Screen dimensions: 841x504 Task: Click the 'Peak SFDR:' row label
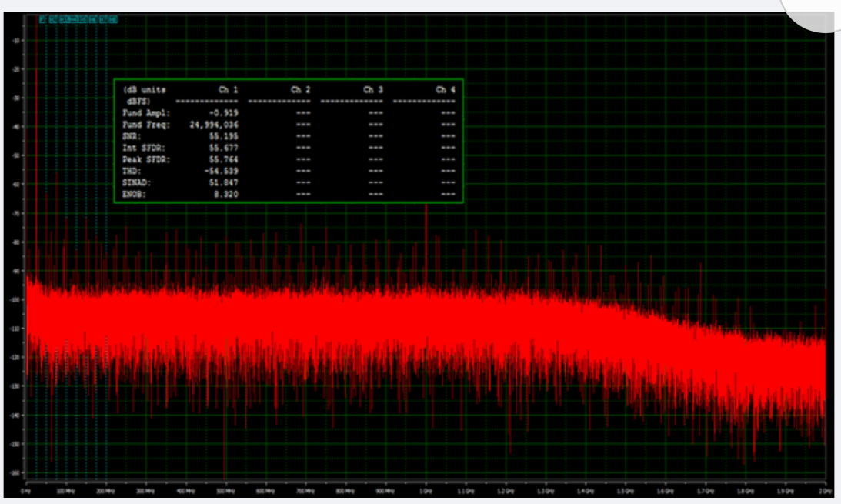pyautogui.click(x=146, y=160)
